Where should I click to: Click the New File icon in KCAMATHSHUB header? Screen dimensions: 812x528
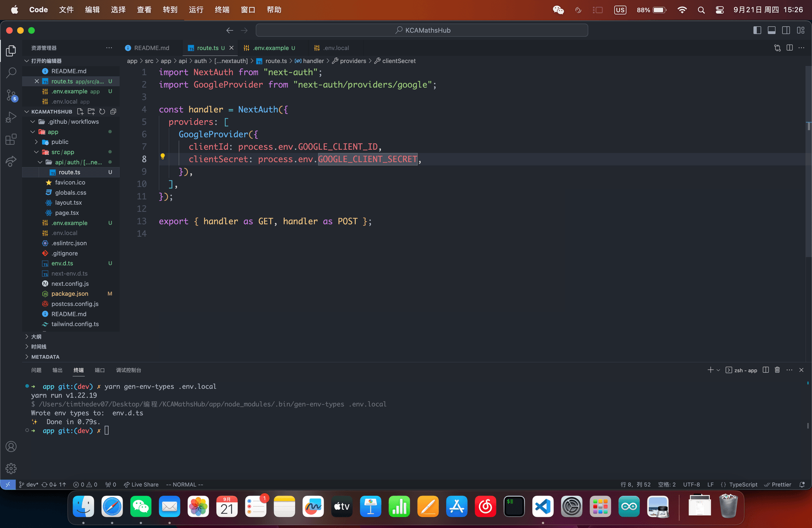(80, 112)
